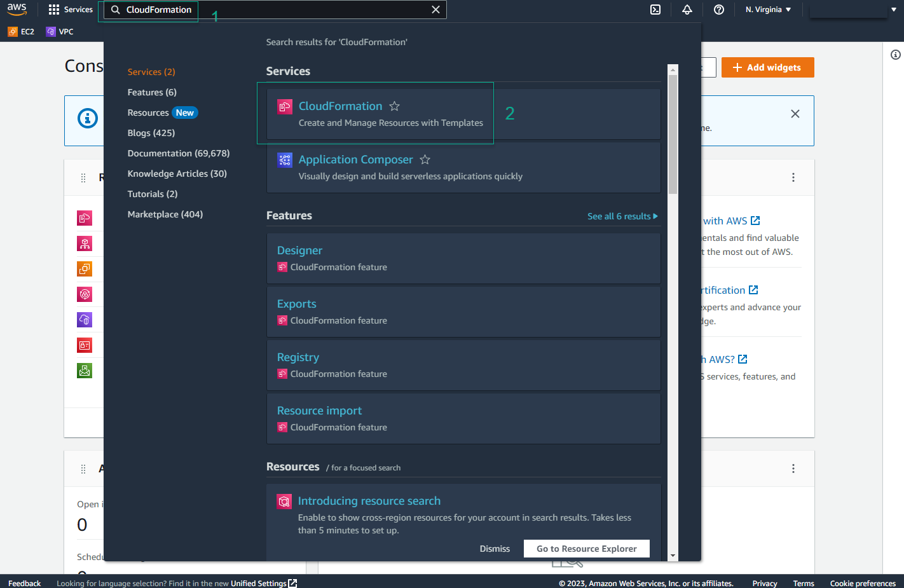The width and height of the screenshot is (904, 588).
Task: Click the resource search icon
Action: coord(284,502)
